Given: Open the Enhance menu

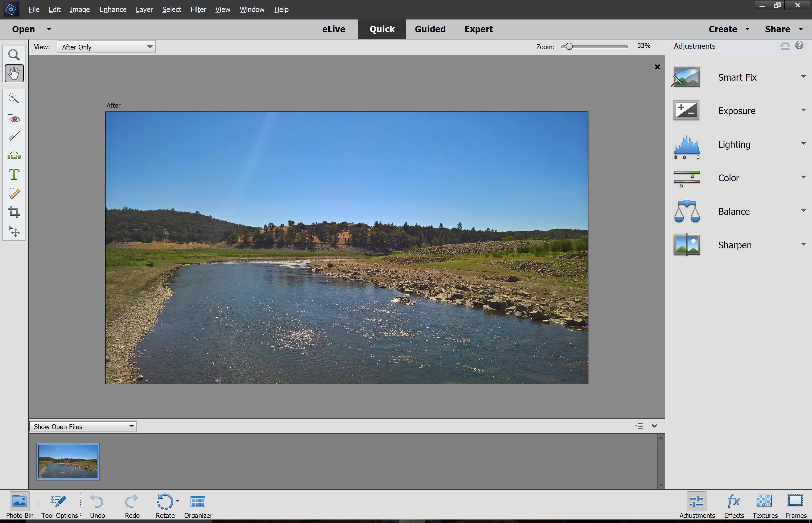Looking at the screenshot, I should pos(113,9).
